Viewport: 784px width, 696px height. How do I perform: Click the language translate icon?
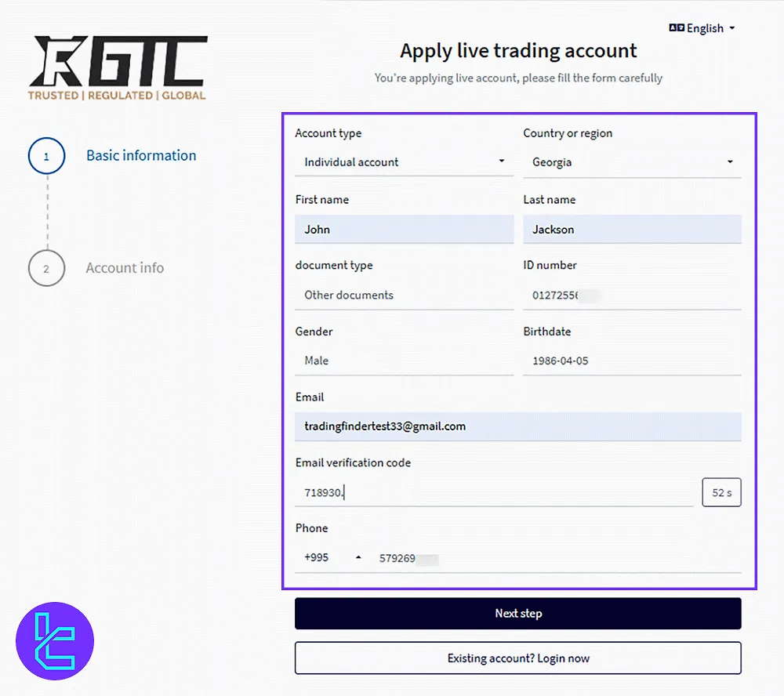pyautogui.click(x=677, y=27)
